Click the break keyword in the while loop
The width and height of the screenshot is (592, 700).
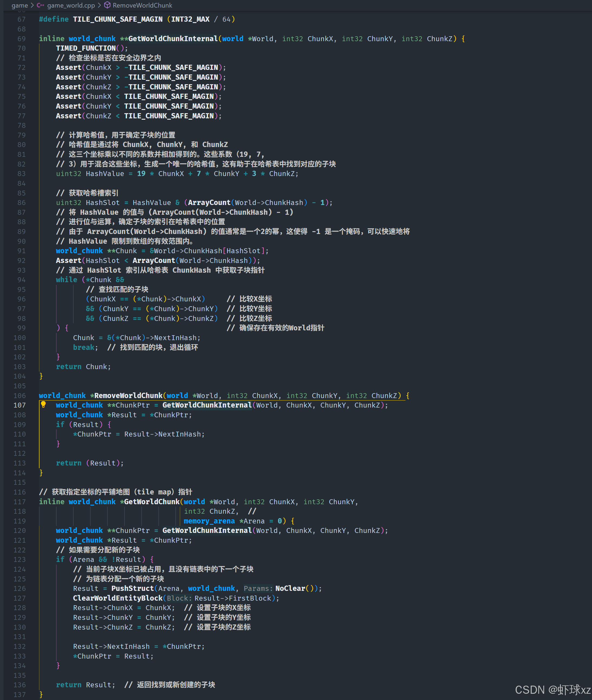tap(84, 347)
